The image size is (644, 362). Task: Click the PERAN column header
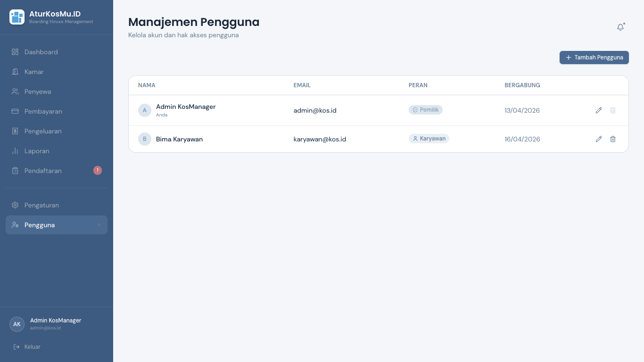[418, 85]
